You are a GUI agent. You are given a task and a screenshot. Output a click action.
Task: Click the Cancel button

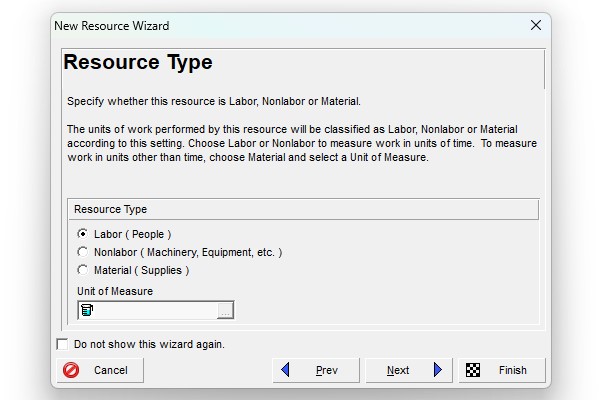100,370
